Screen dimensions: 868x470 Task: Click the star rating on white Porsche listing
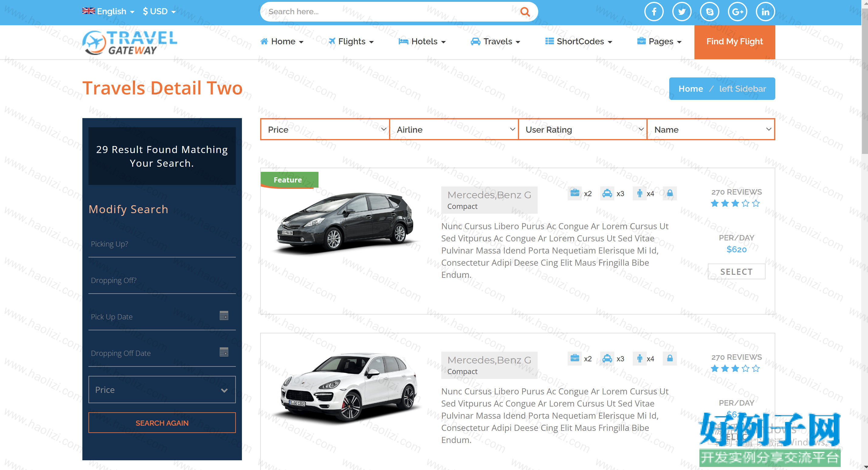735,369
